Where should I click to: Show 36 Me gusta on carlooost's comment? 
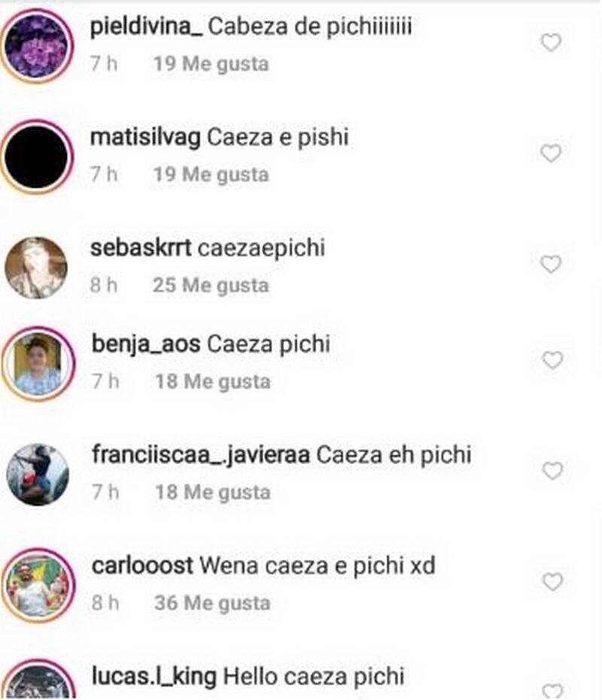point(213,603)
